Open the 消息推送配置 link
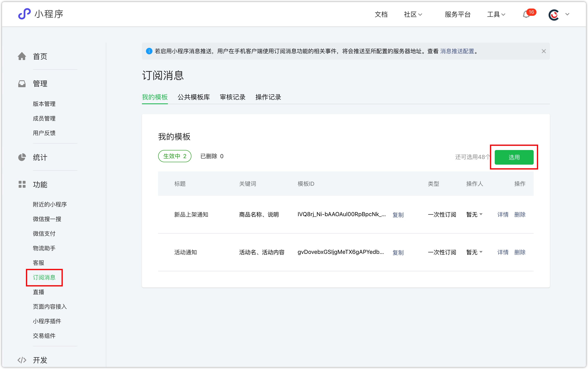The height and width of the screenshot is (369, 588). [457, 51]
